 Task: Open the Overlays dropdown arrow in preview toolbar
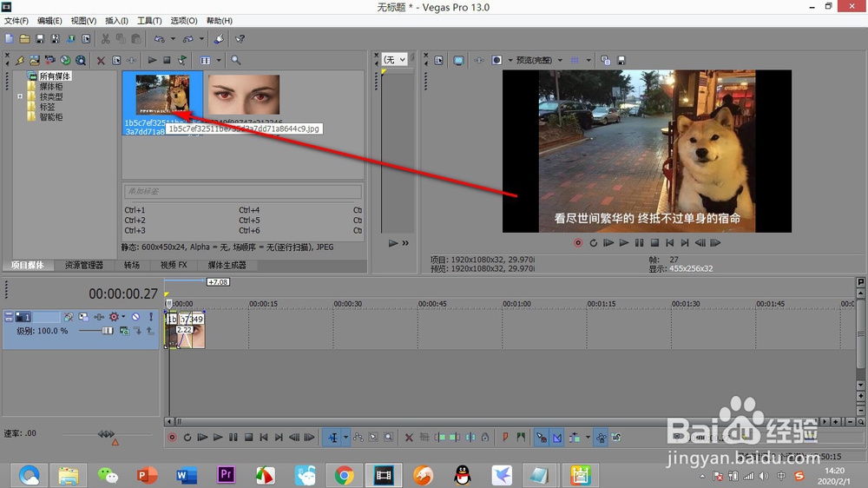tap(588, 60)
